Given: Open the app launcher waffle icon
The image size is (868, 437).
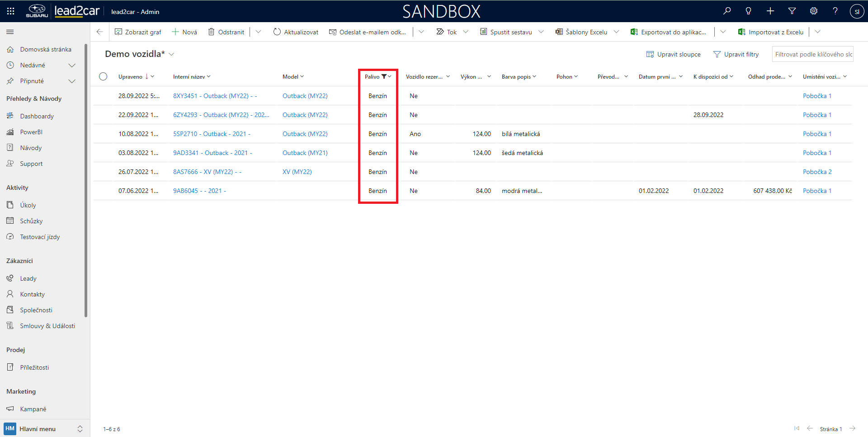Looking at the screenshot, I should coord(10,11).
